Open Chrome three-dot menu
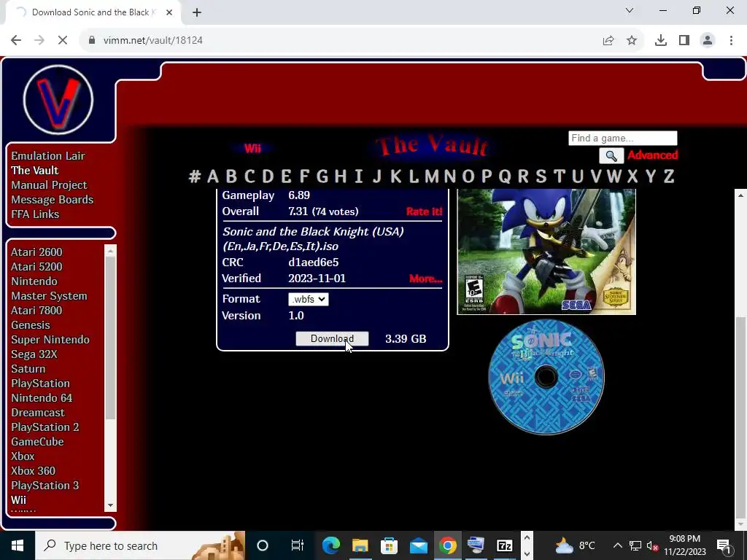The width and height of the screenshot is (747, 560). (x=731, y=41)
